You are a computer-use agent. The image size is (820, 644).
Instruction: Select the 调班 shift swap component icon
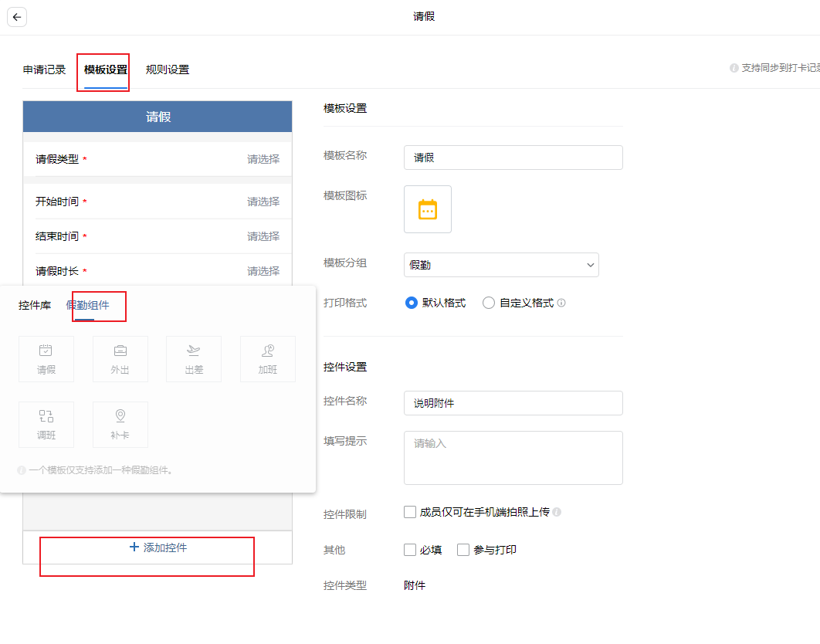46,425
